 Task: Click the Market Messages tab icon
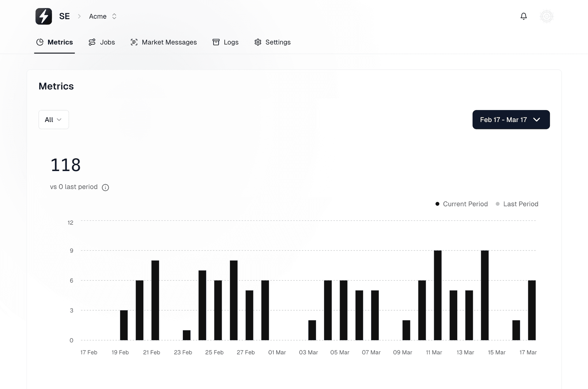point(134,42)
